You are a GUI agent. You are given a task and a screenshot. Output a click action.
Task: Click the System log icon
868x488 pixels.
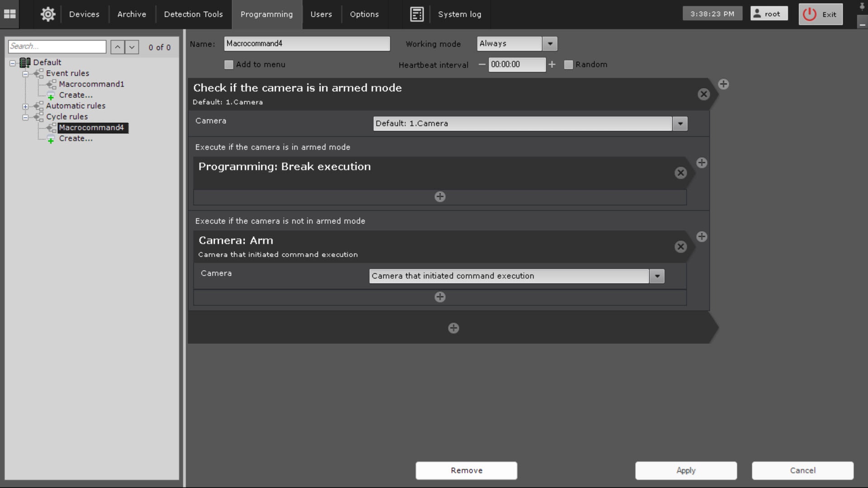417,14
